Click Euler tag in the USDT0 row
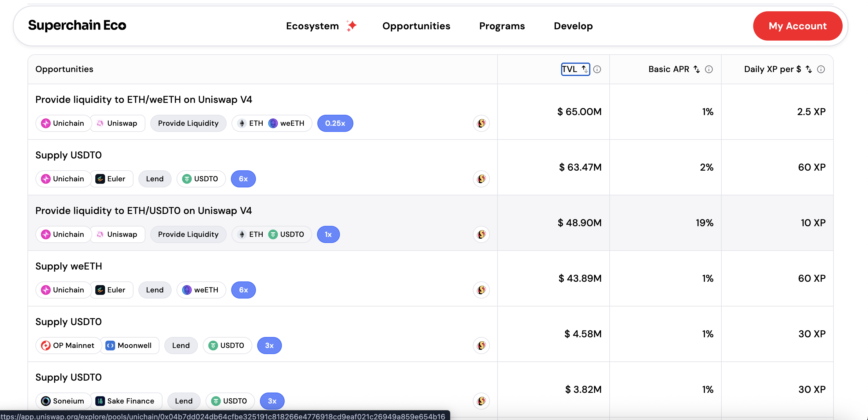The image size is (868, 420). 111,179
